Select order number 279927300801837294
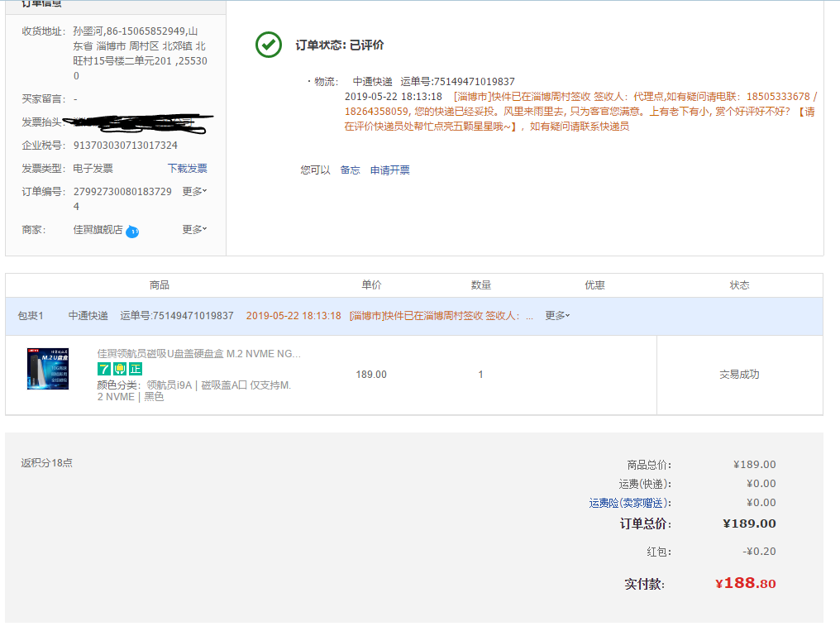The height and width of the screenshot is (631, 840). point(122,198)
